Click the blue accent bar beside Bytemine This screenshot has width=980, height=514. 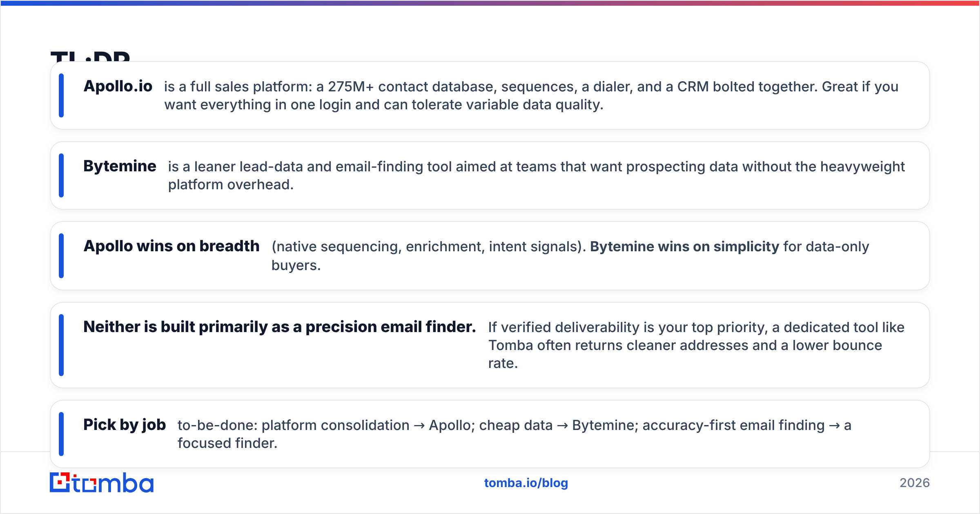click(x=61, y=175)
